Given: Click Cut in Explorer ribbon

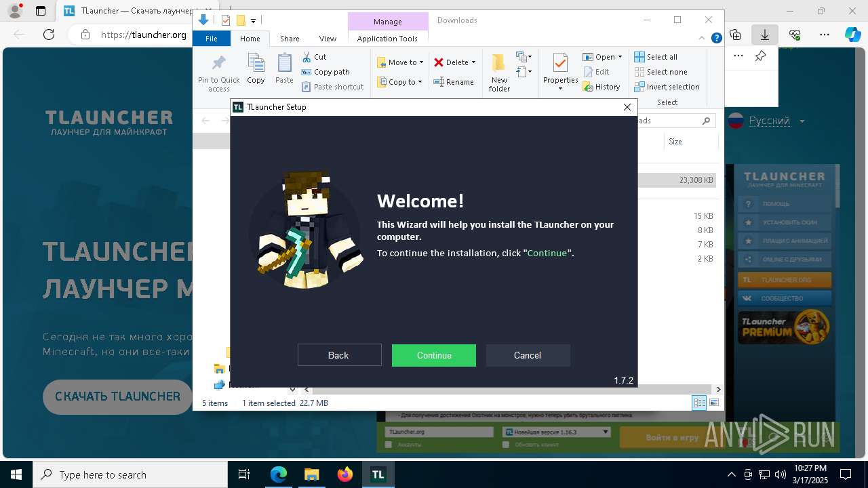Looking at the screenshot, I should coord(314,57).
